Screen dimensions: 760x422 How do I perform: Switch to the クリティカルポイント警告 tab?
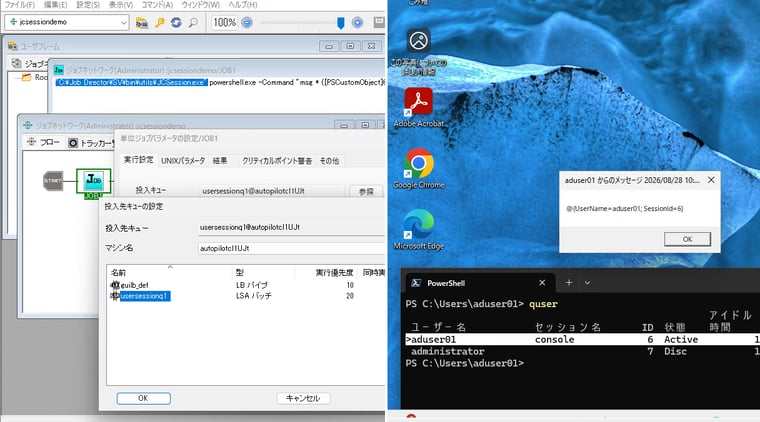click(277, 161)
